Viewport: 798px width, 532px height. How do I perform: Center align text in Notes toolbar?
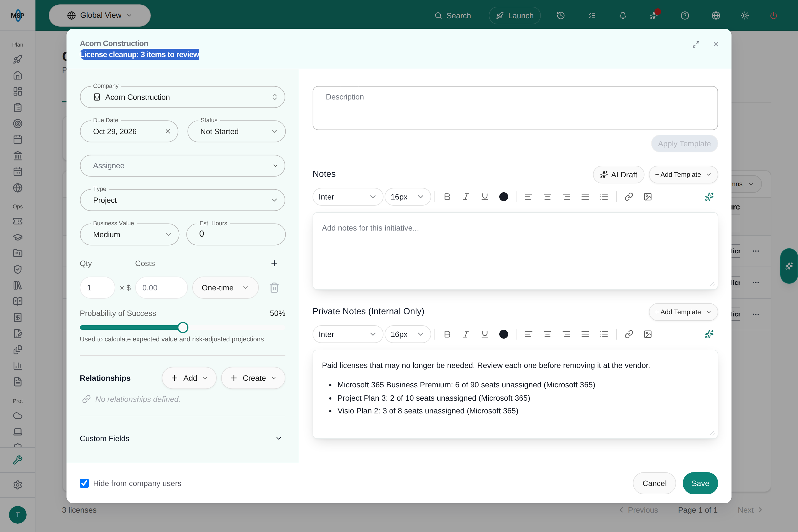tap(547, 197)
